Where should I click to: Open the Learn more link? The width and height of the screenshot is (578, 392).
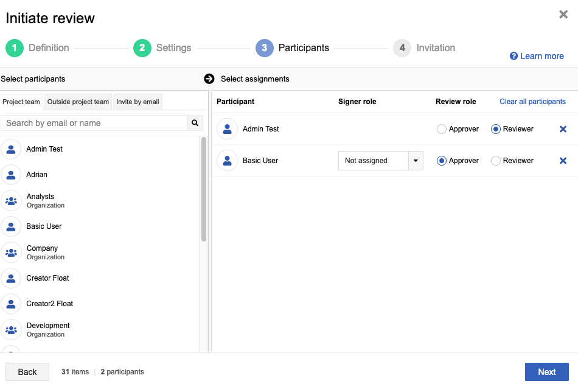click(537, 56)
